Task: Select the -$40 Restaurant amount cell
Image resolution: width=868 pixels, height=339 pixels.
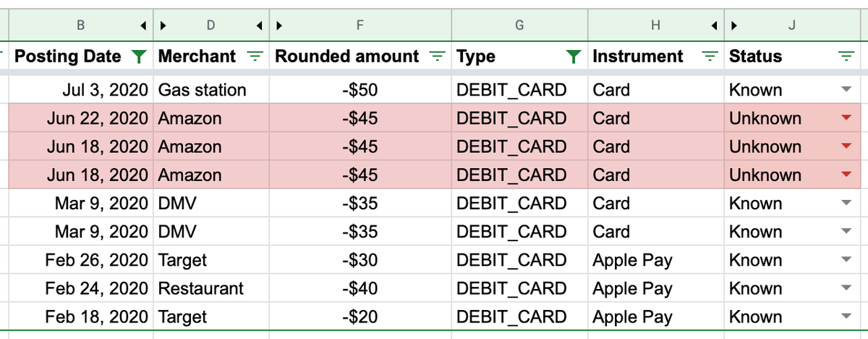Action: [360, 288]
